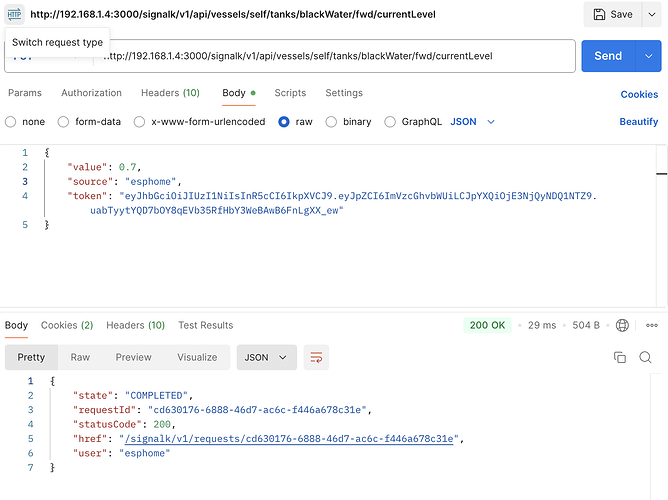Click the response network globe icon

pyautogui.click(x=623, y=325)
